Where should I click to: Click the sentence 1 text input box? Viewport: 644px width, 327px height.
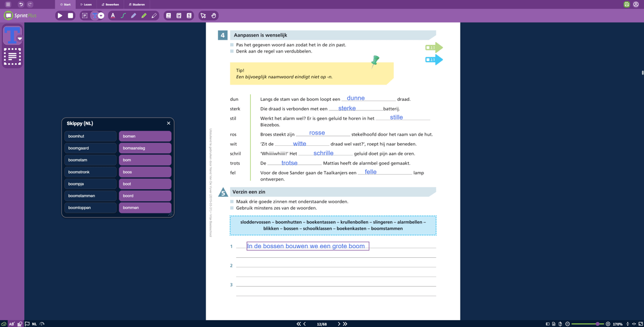308,246
